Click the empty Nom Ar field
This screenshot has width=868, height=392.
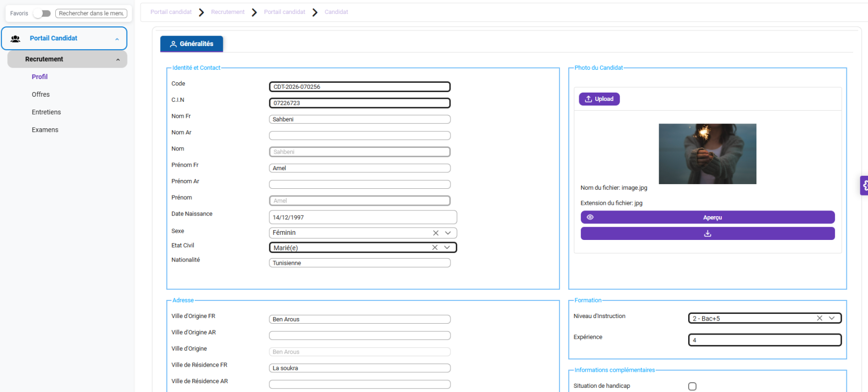360,135
